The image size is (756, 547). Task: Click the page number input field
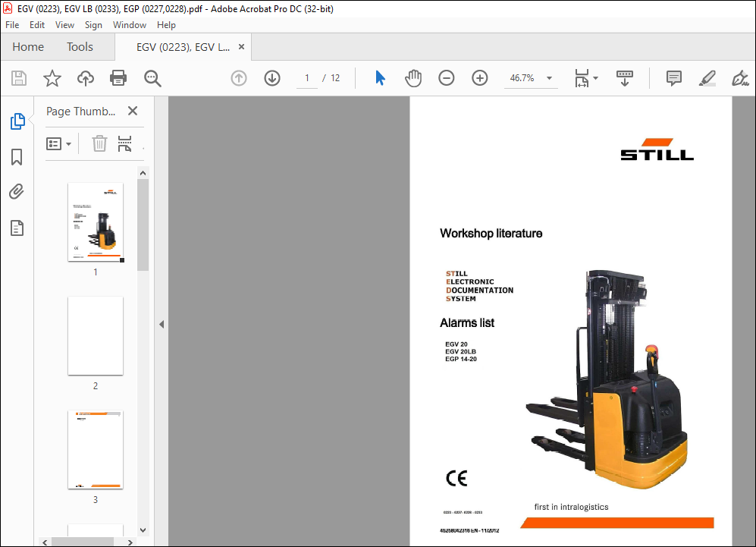[x=306, y=78]
